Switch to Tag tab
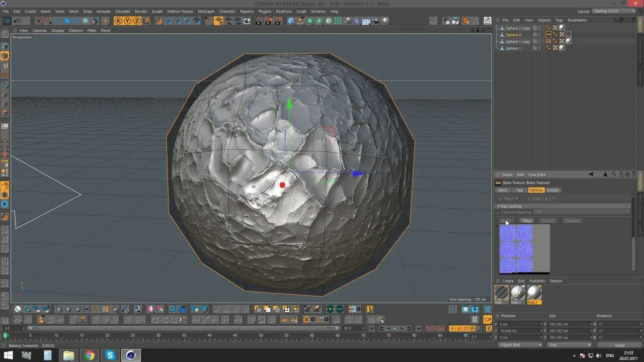The image size is (644, 362). (519, 190)
